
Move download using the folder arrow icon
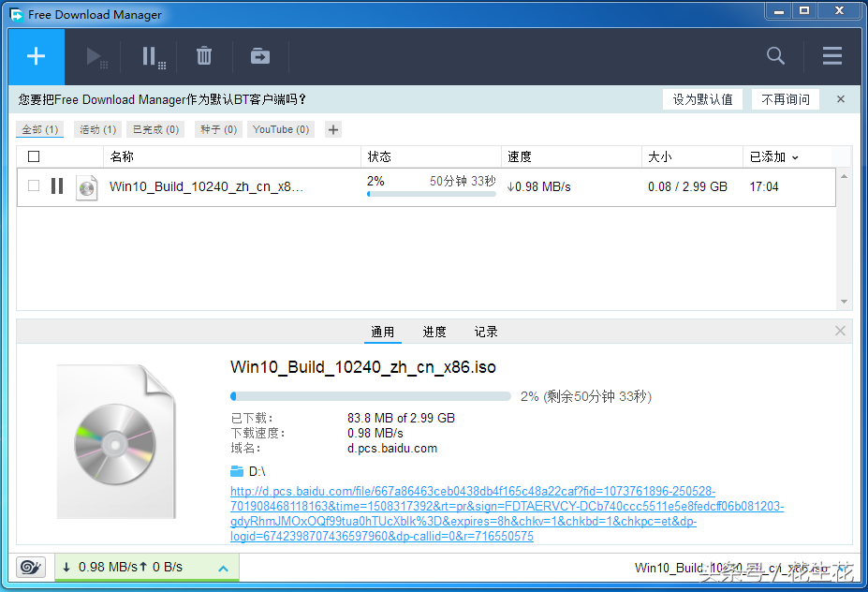[260, 56]
